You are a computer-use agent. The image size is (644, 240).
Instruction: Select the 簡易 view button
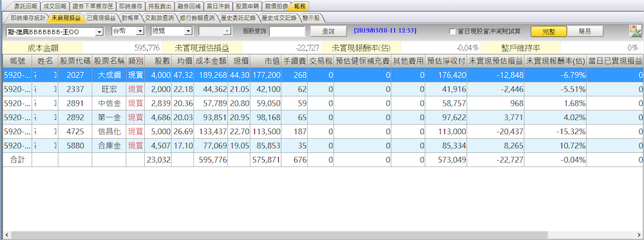tap(585, 32)
